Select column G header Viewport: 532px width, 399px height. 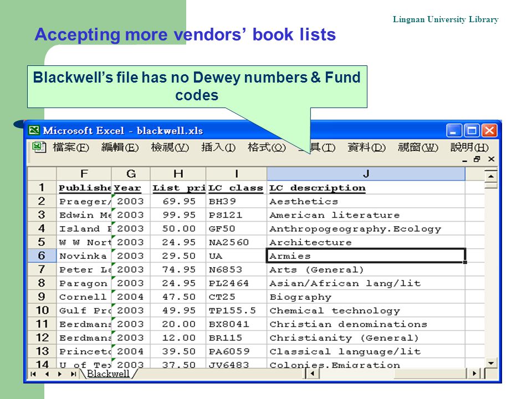[131, 173]
